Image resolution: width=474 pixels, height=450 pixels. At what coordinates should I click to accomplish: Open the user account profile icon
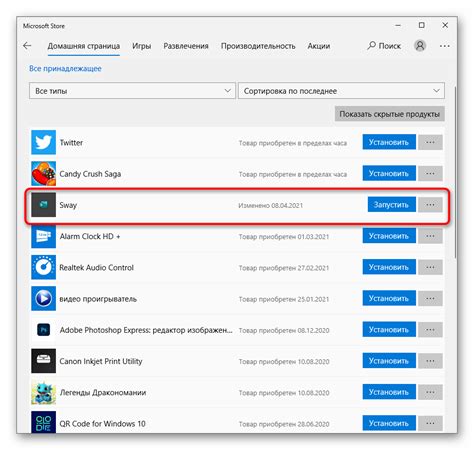(x=420, y=45)
